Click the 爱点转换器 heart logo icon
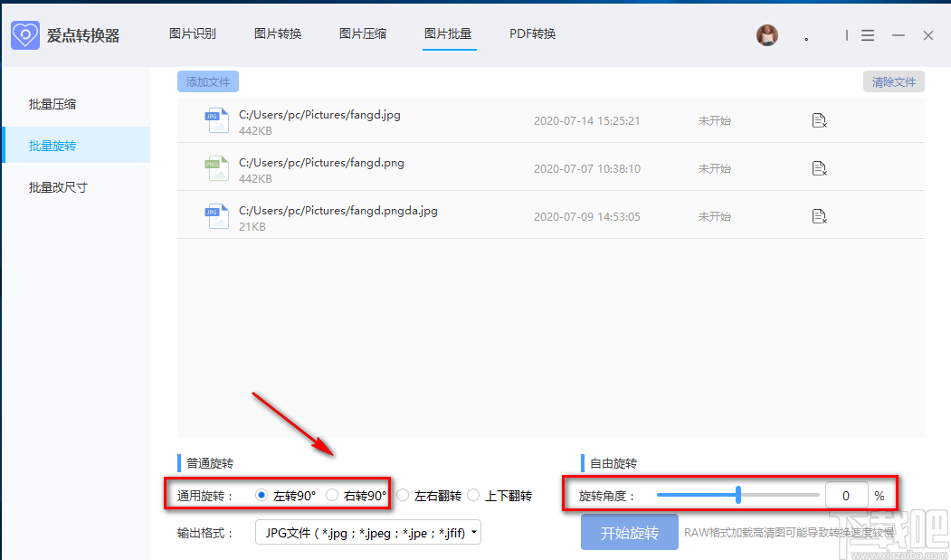Screen dimensions: 951x560 point(25,35)
